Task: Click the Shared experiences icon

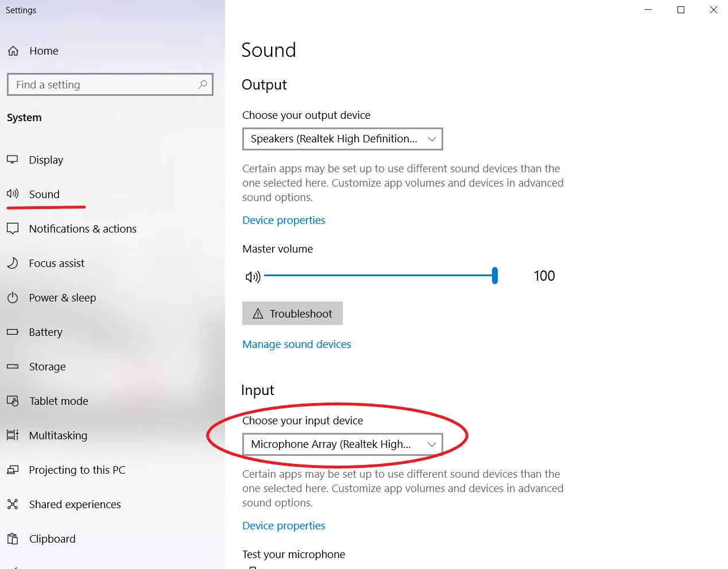Action: coord(13,504)
